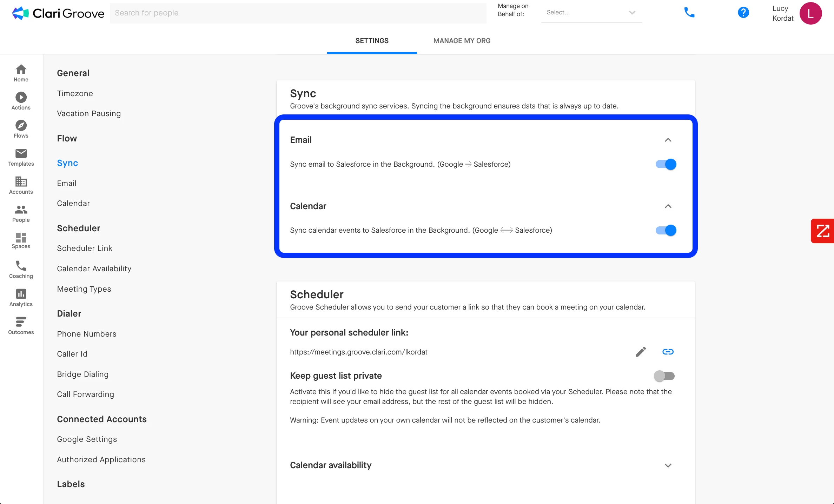Select Vacation Pausing in settings menu
The height and width of the screenshot is (504, 834).
pyautogui.click(x=89, y=113)
